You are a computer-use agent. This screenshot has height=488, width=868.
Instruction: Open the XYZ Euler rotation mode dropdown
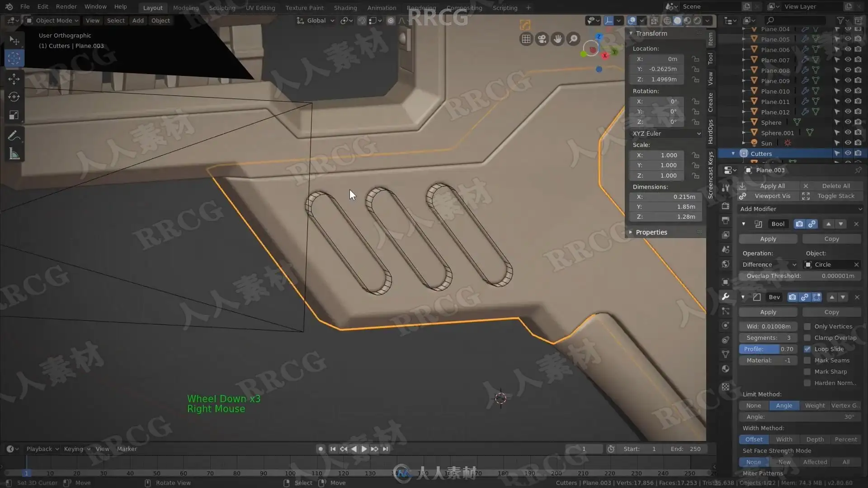666,133
